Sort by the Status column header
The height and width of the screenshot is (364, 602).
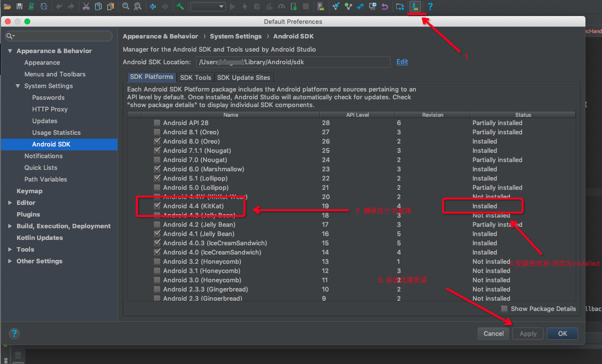pyautogui.click(x=523, y=115)
